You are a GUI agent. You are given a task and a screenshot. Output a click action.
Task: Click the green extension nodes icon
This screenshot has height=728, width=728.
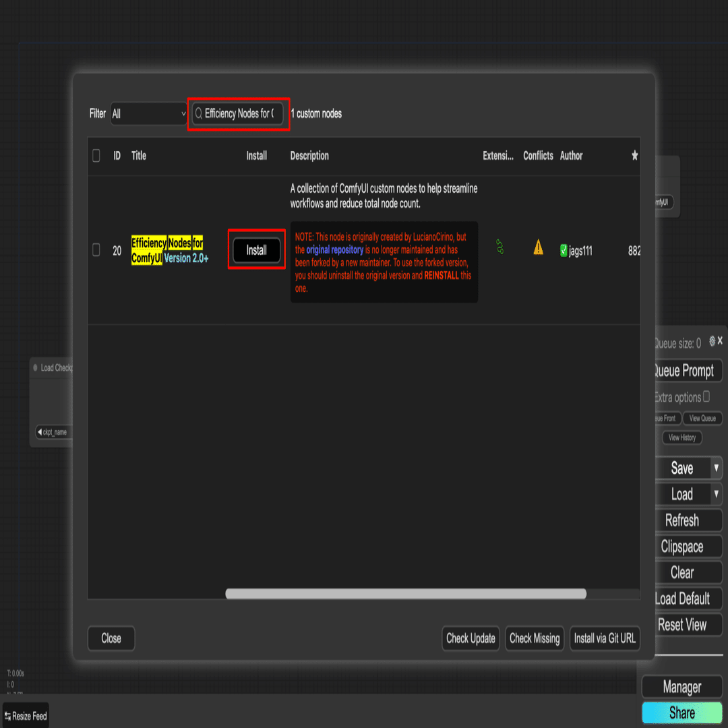pos(499,247)
